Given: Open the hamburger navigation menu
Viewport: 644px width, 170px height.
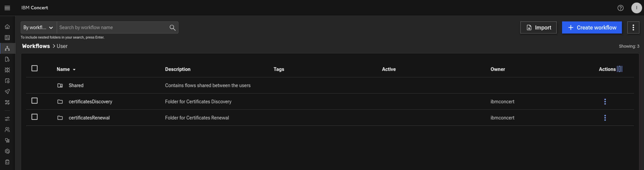Looking at the screenshot, I should click(x=7, y=8).
